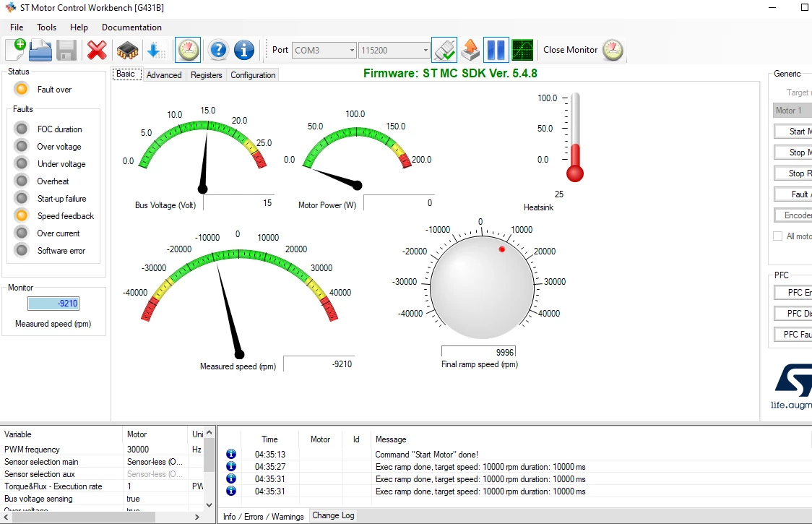Open the green plotter scope icon
This screenshot has height=524, width=812.
[522, 51]
